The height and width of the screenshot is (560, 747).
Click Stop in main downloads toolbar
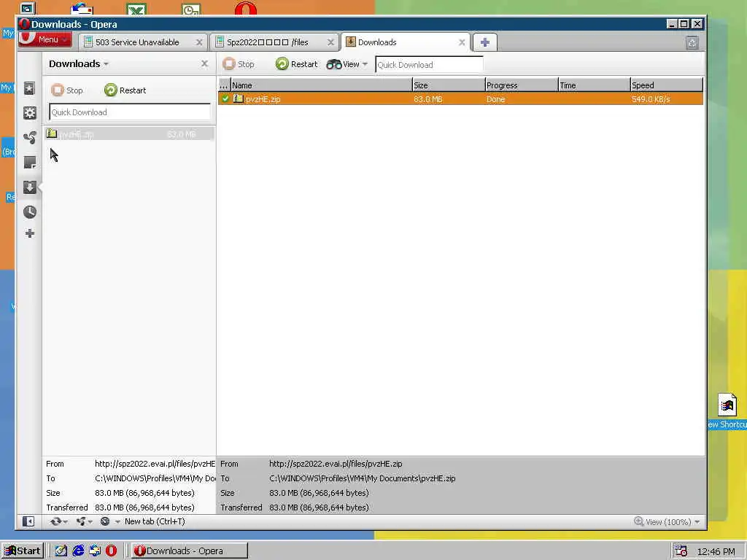[239, 64]
